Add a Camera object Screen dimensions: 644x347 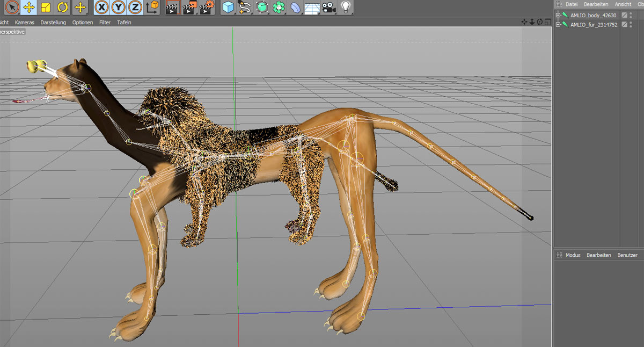pyautogui.click(x=329, y=7)
